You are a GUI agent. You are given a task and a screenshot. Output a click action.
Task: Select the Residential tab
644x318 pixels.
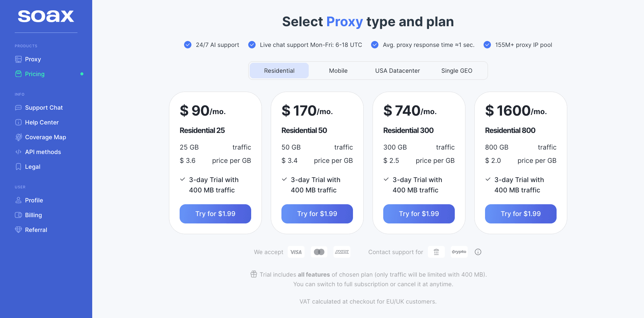click(x=279, y=71)
